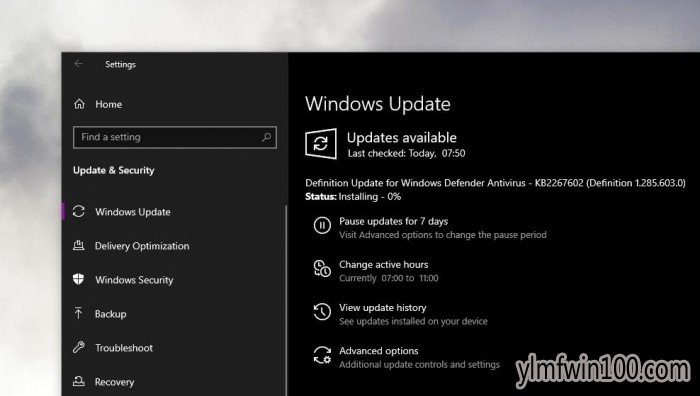Open Home settings page
Screen dimensions: 700x396
click(x=108, y=104)
